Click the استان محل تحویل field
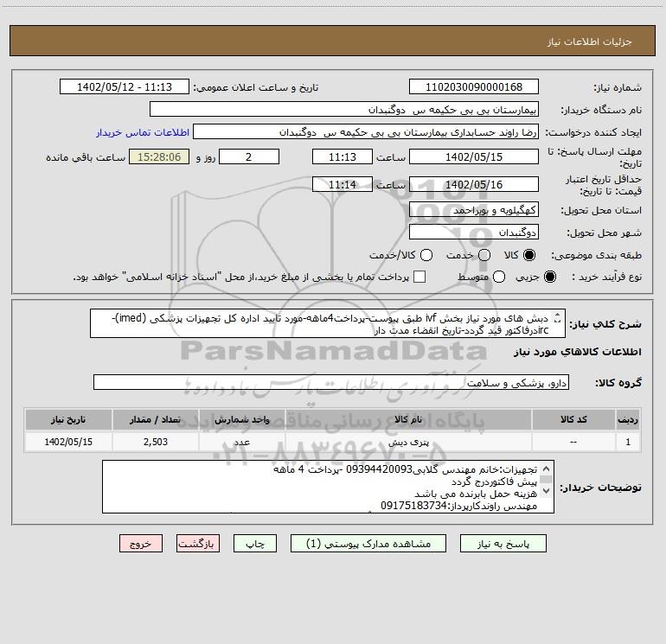The height and width of the screenshot is (644, 666). coord(474,210)
